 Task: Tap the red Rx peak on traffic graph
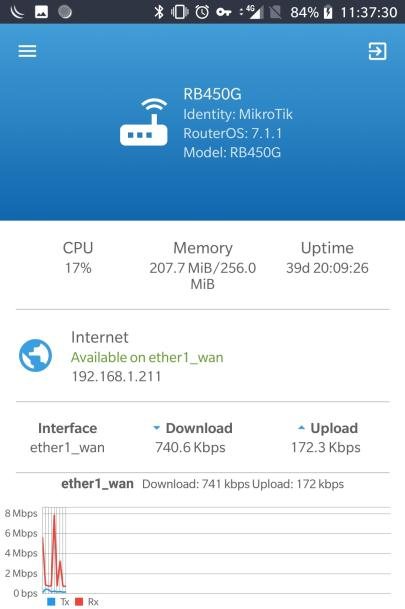[54, 516]
